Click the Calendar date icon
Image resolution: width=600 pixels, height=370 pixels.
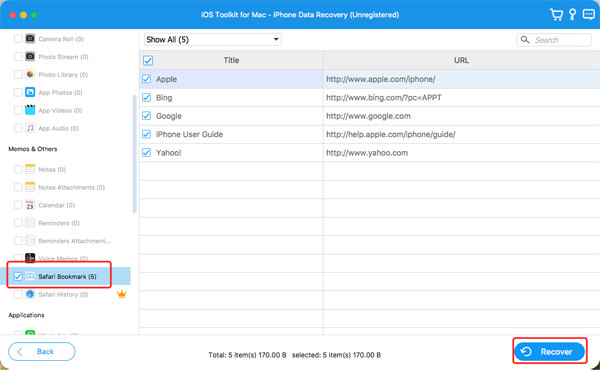click(x=30, y=205)
